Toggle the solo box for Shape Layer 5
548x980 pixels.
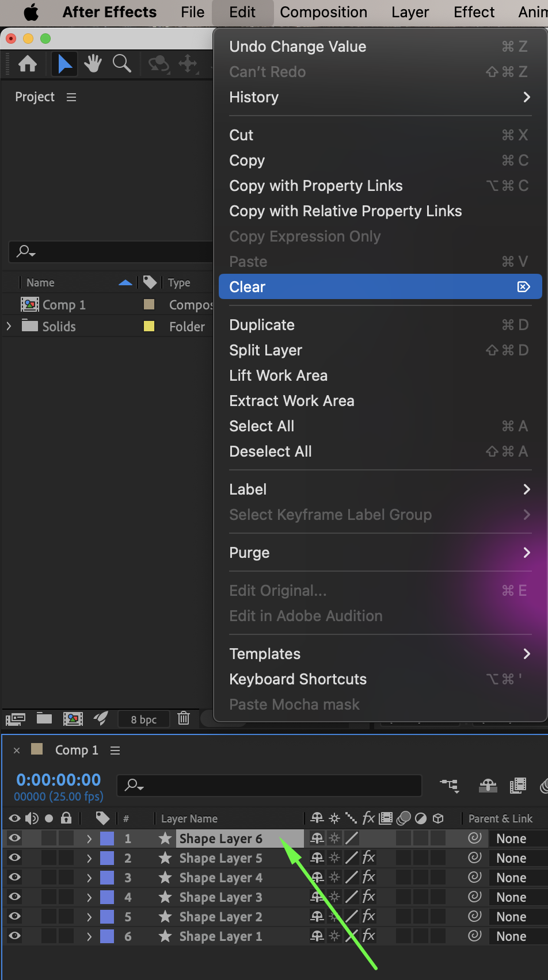[49, 858]
